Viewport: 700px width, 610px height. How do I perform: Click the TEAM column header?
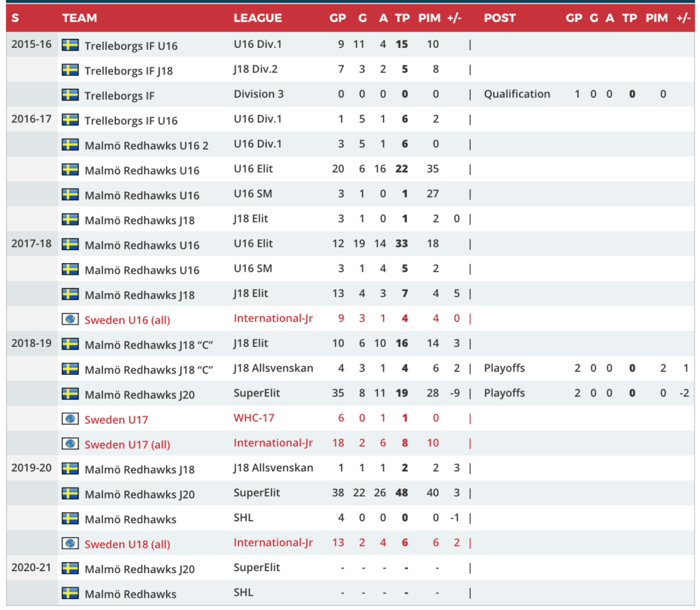tap(79, 18)
